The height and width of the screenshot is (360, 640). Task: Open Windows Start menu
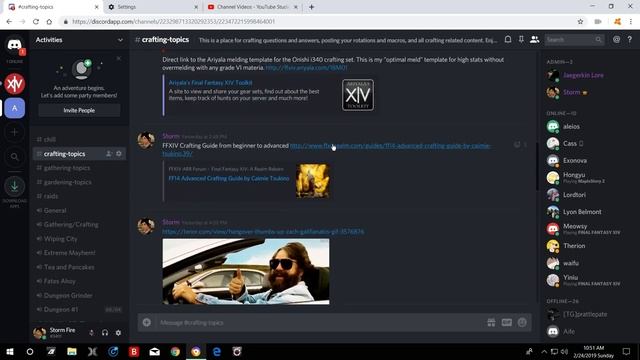[10, 351]
